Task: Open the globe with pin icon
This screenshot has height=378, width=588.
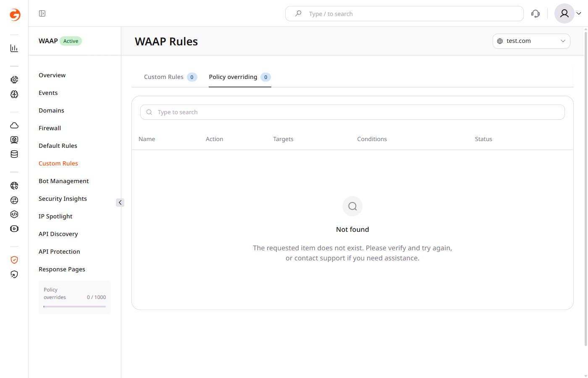Action: [14, 186]
